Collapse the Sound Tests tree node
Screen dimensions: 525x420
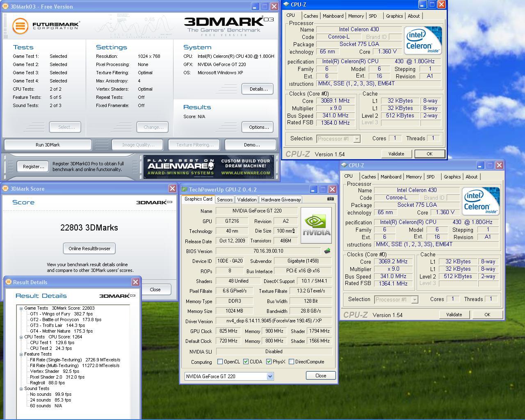(21, 388)
